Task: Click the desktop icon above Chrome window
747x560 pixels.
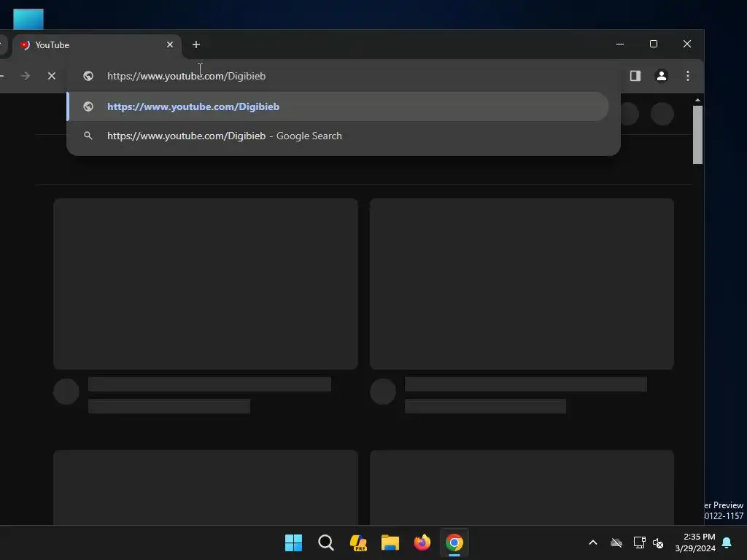Action: click(28, 19)
